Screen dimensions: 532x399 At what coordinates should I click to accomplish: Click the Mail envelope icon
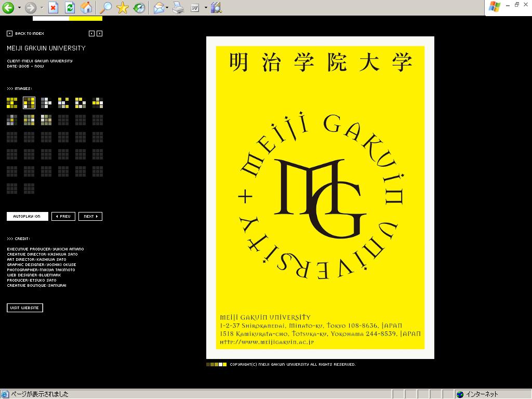(x=159, y=7)
